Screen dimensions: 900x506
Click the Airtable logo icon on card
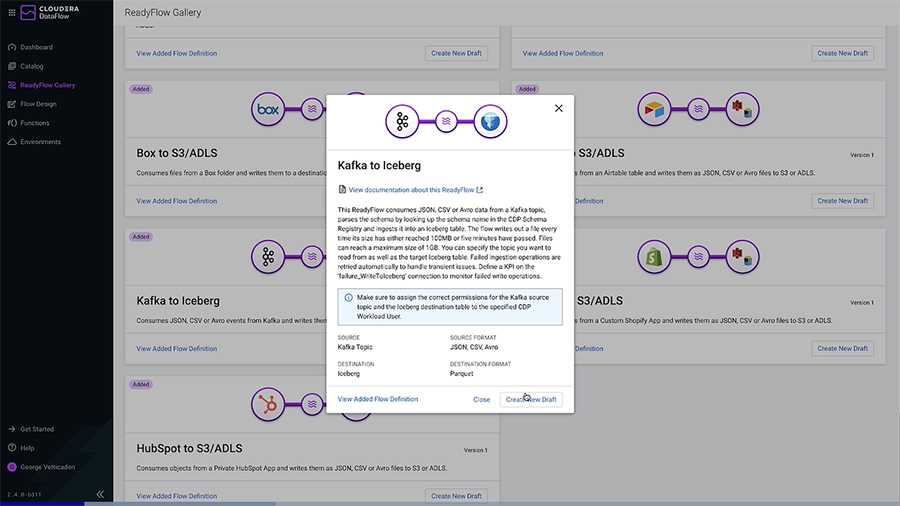pyautogui.click(x=654, y=110)
